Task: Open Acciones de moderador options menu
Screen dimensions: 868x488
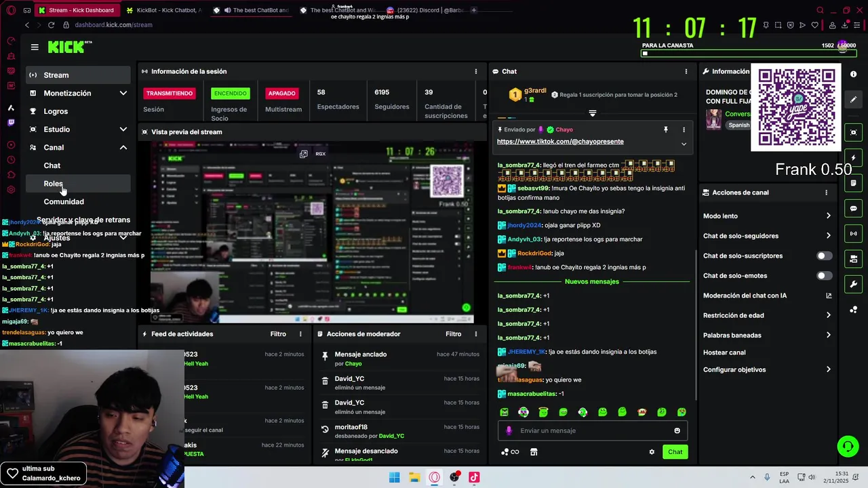Action: 475,333
